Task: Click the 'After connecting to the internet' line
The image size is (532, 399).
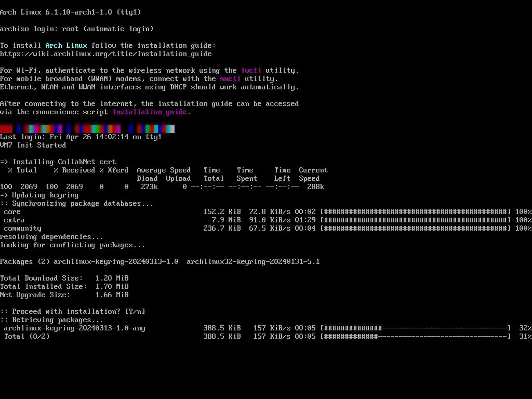Action: click(x=149, y=103)
